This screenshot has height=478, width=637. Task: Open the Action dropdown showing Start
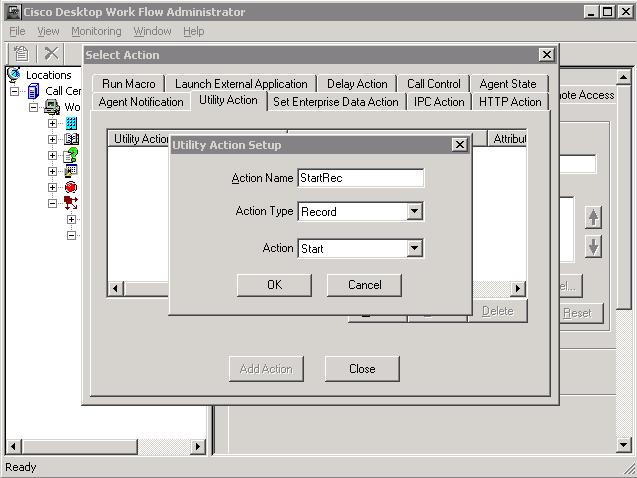point(414,248)
